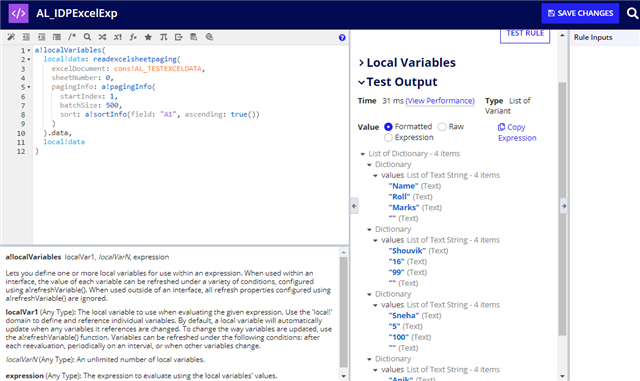Open search in the expression editor toolbar

click(87, 37)
